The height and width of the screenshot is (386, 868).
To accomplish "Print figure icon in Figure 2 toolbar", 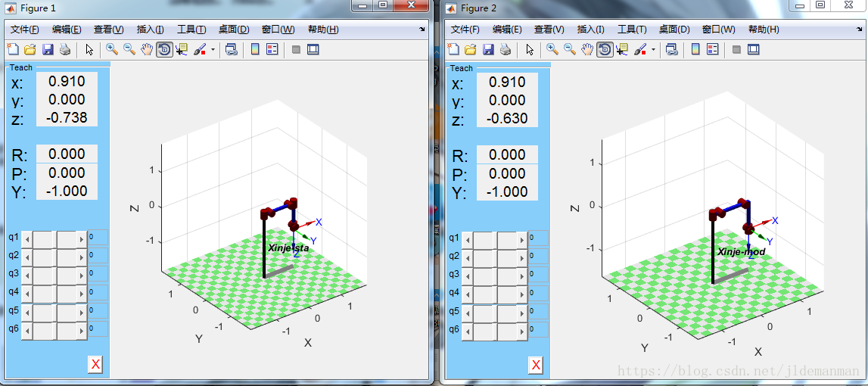I will tap(506, 50).
